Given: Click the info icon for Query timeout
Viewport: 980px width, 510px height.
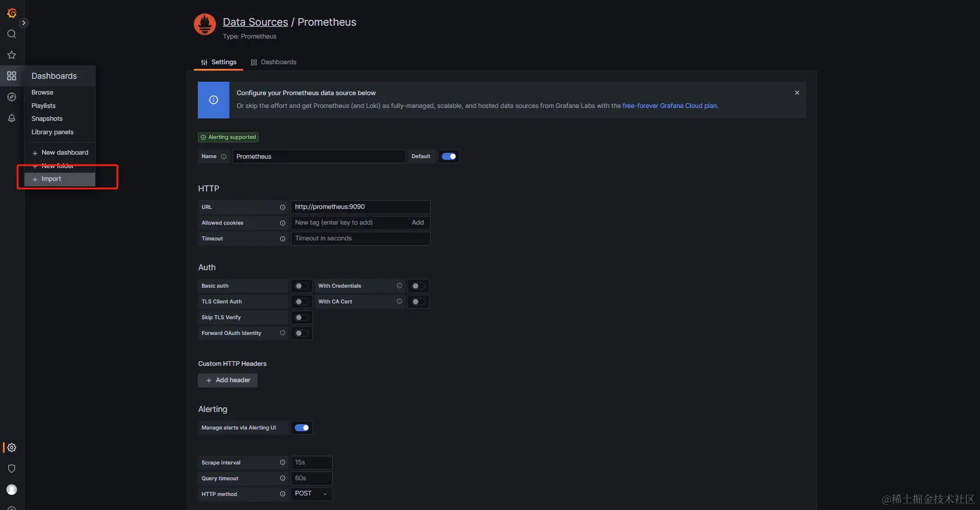Looking at the screenshot, I should pos(283,478).
